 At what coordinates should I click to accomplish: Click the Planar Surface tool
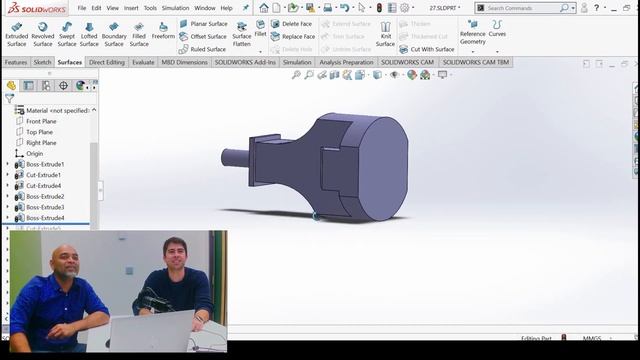(203, 24)
